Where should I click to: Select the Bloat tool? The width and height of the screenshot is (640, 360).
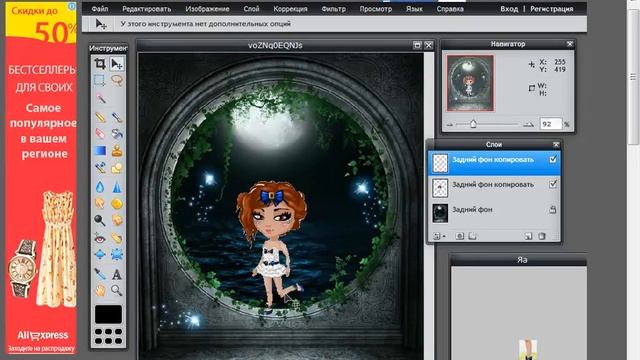[x=100, y=255]
